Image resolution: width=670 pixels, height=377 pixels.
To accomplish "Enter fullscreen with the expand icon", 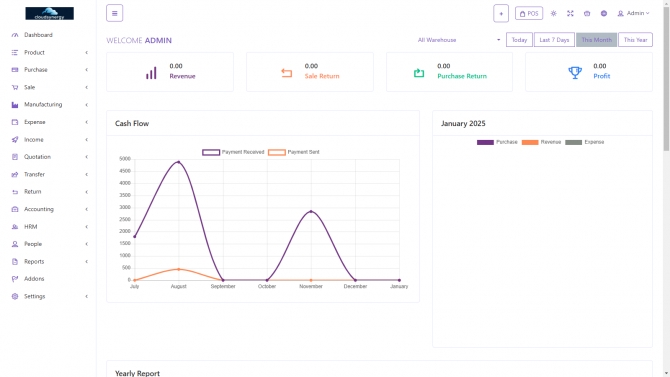I will click(x=570, y=14).
